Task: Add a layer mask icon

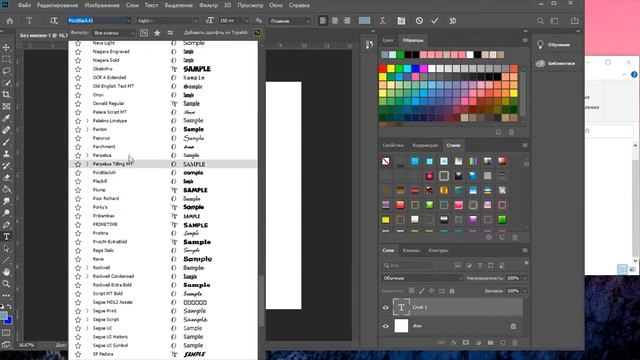Action: point(466,343)
